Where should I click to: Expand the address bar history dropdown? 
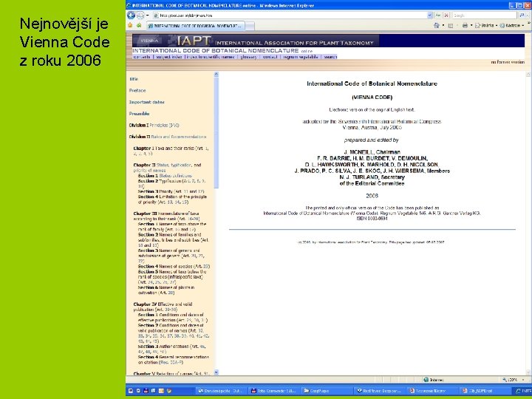(430, 16)
